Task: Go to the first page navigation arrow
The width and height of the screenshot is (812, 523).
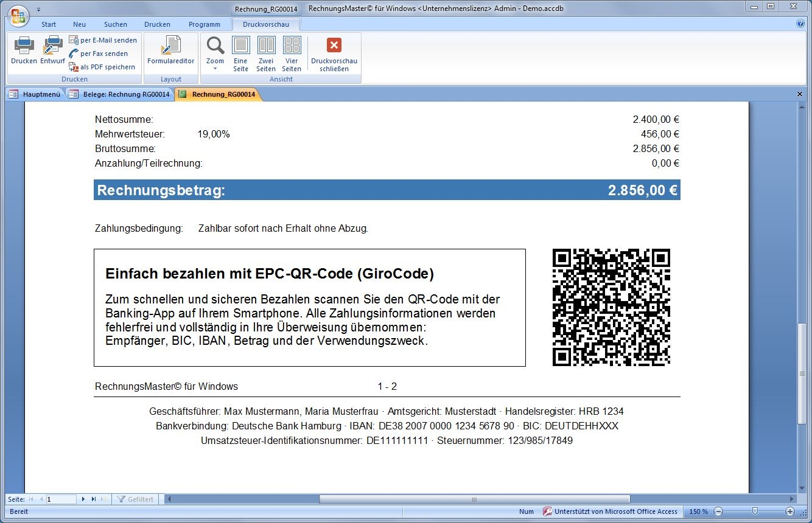Action: [31, 499]
